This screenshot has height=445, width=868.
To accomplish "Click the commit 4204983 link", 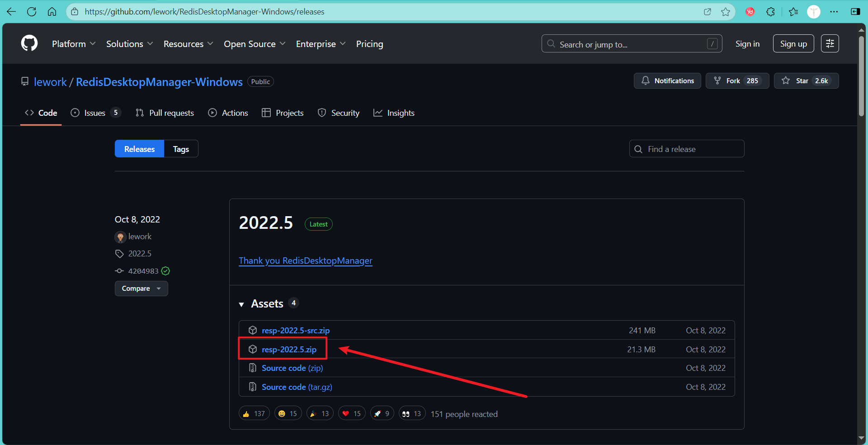I will point(143,271).
